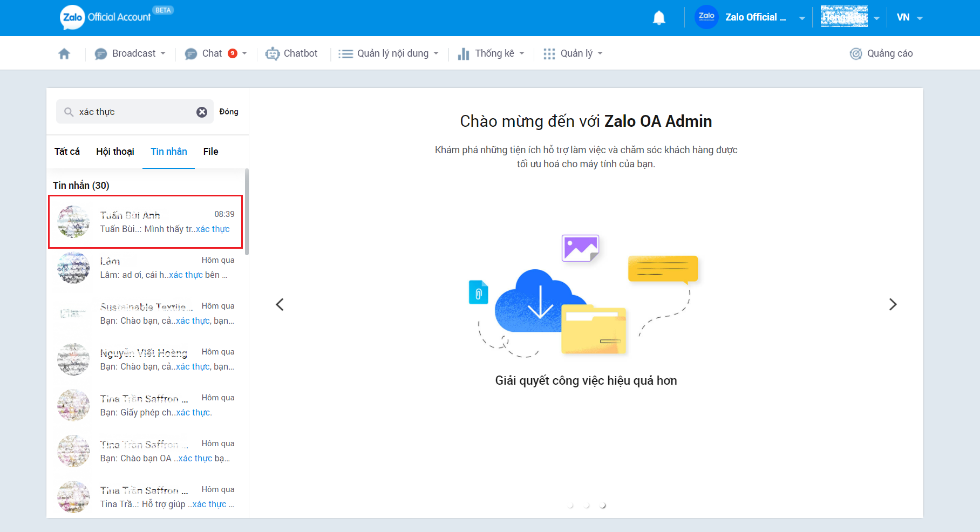Expand Quản lý nội dung dropdown
The height and width of the screenshot is (532, 980).
(436, 53)
